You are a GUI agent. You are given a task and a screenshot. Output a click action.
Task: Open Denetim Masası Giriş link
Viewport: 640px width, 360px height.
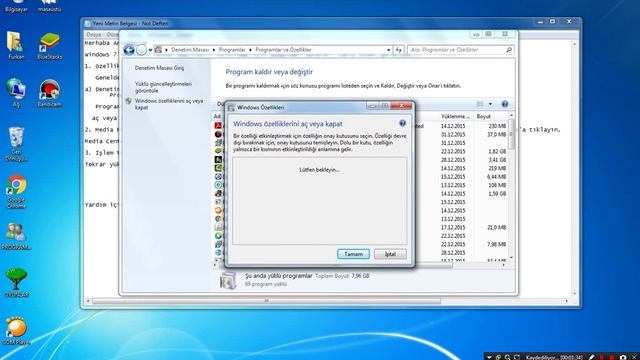click(x=159, y=68)
